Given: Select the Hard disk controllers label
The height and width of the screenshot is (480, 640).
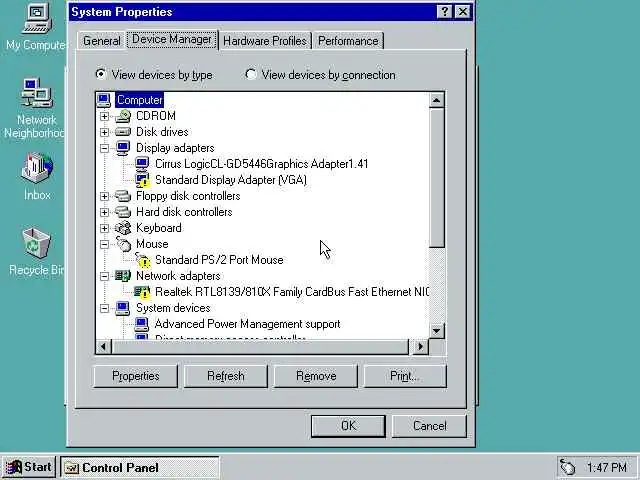Looking at the screenshot, I should pyautogui.click(x=184, y=212).
